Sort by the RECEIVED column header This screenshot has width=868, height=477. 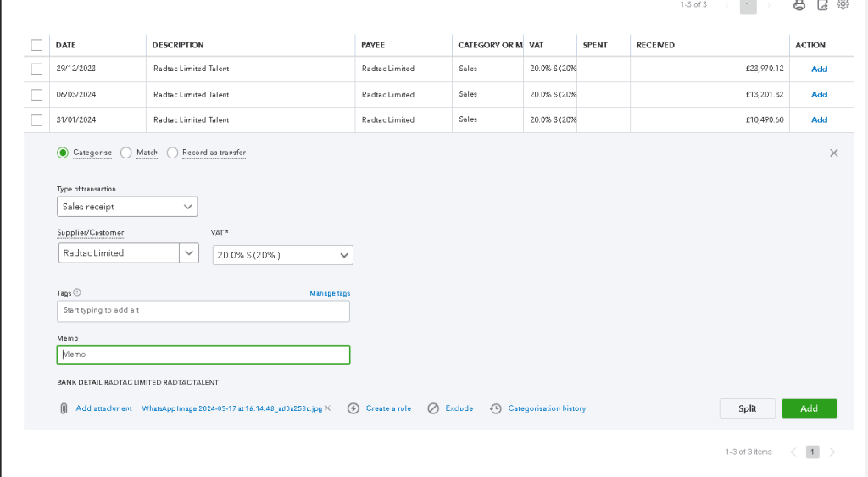click(x=655, y=46)
